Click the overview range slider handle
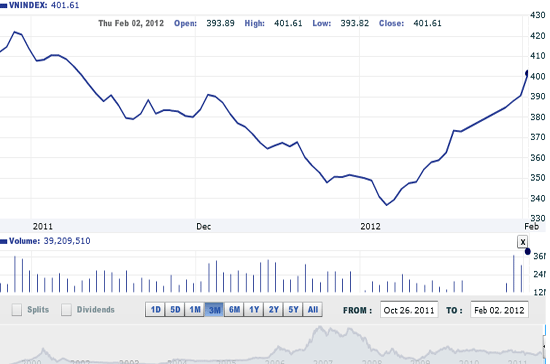The image size is (550, 364). tap(545, 345)
